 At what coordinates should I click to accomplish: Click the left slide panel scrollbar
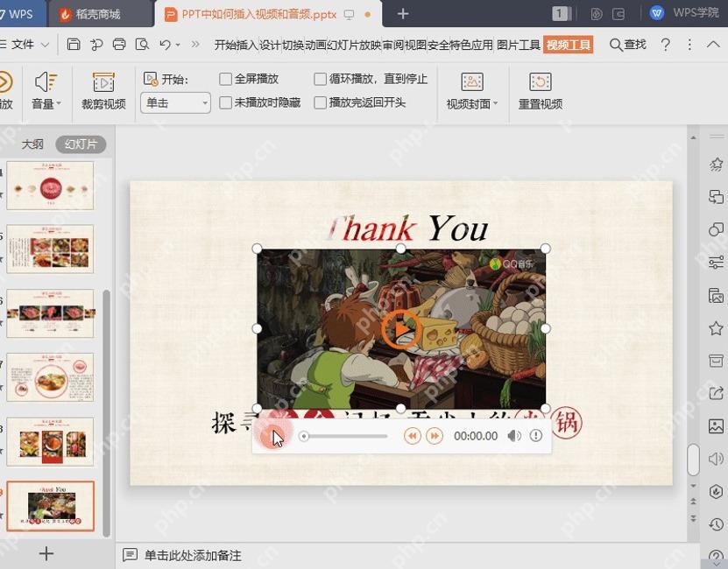[x=107, y=413]
